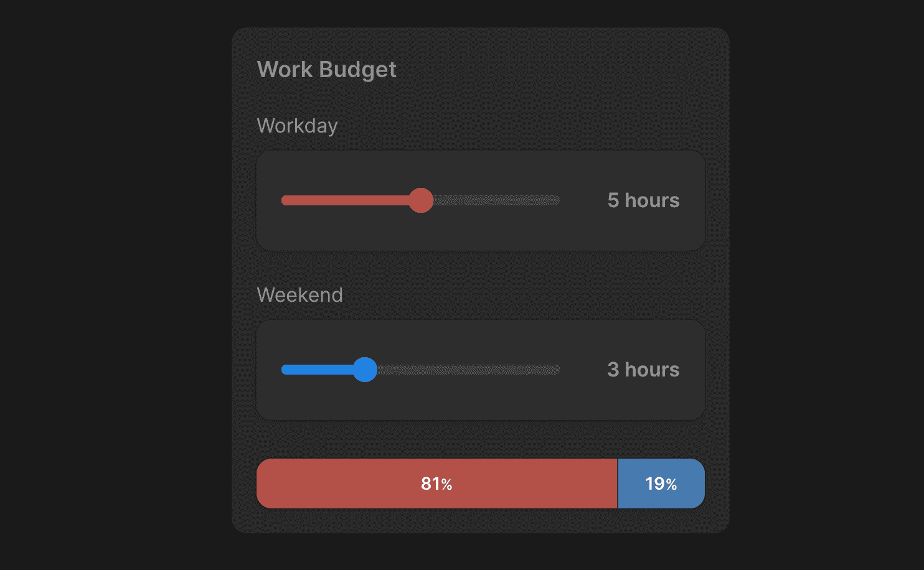
Task: Click the 'Weekend' section label
Action: tap(299, 295)
